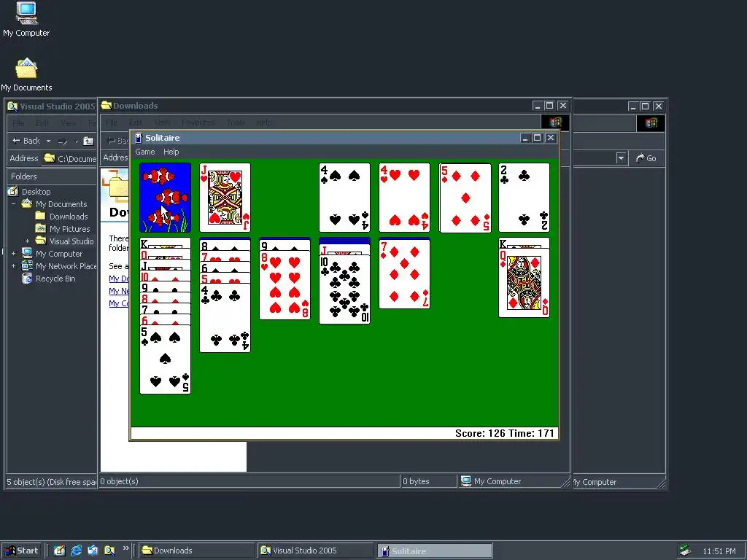Switch to Visual Studio 2005 taskbar button

point(315,551)
